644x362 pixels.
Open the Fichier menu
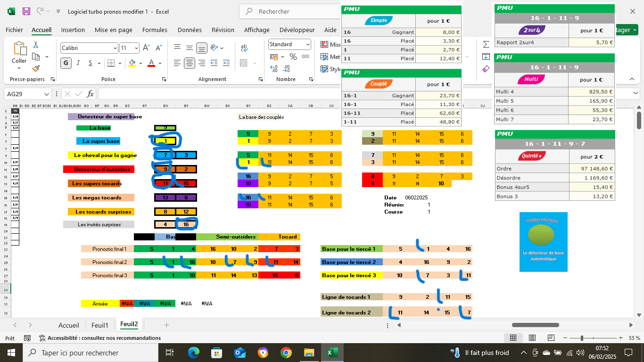point(14,30)
